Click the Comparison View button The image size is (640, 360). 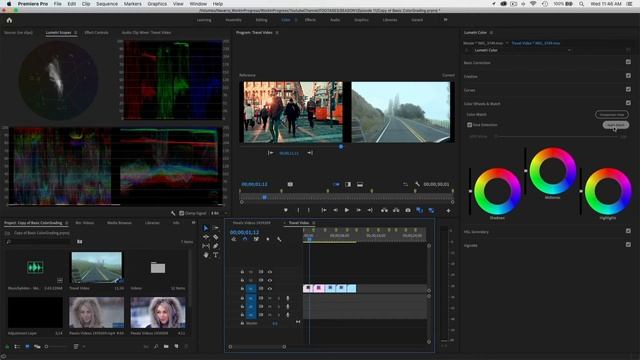(x=611, y=115)
